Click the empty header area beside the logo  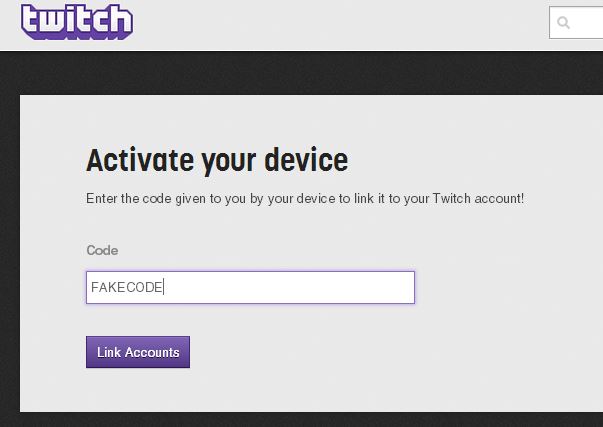tap(338, 23)
